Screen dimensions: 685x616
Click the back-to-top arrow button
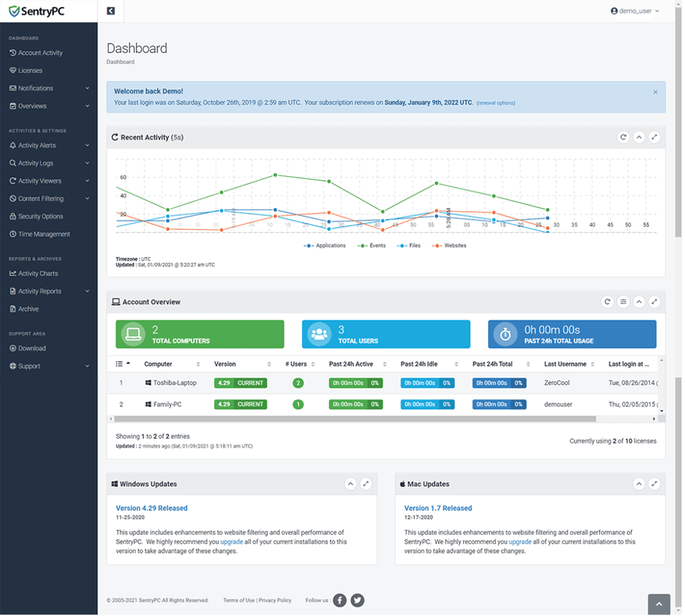coord(658,605)
